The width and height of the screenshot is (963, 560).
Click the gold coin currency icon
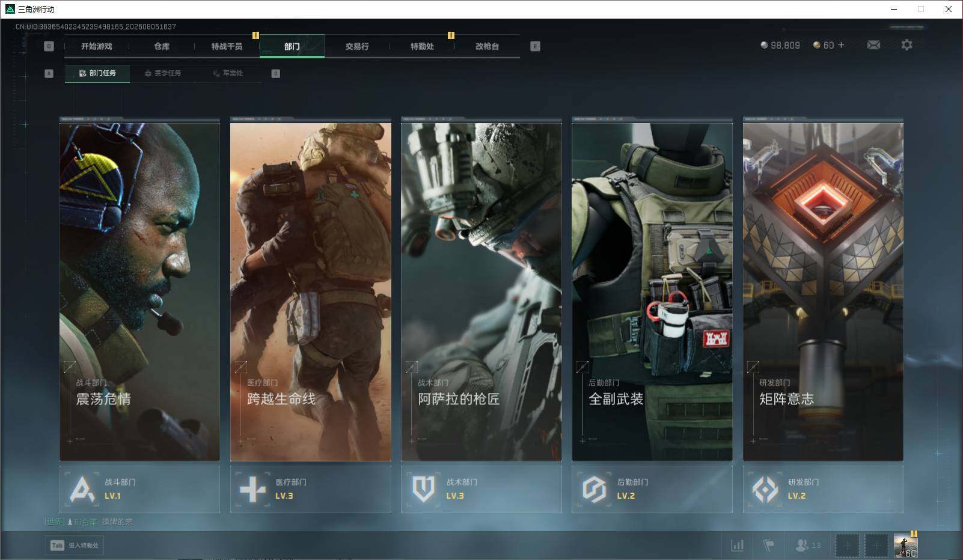coord(816,45)
